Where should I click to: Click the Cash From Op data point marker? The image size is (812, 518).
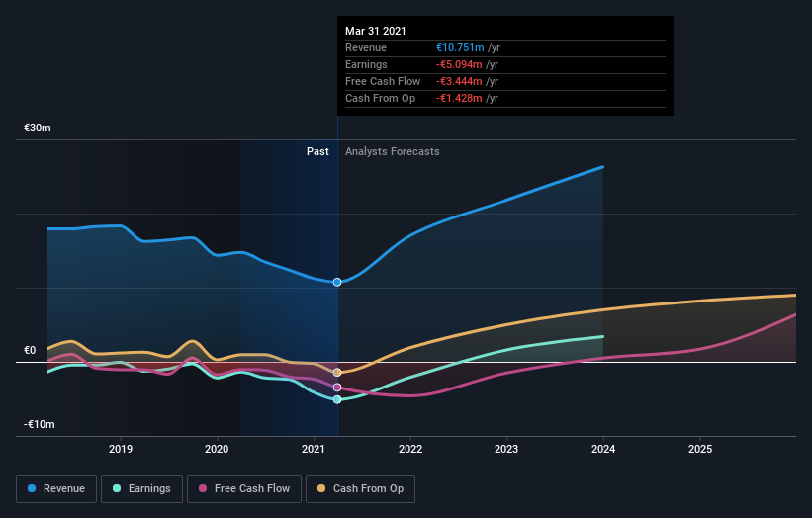pyautogui.click(x=337, y=372)
